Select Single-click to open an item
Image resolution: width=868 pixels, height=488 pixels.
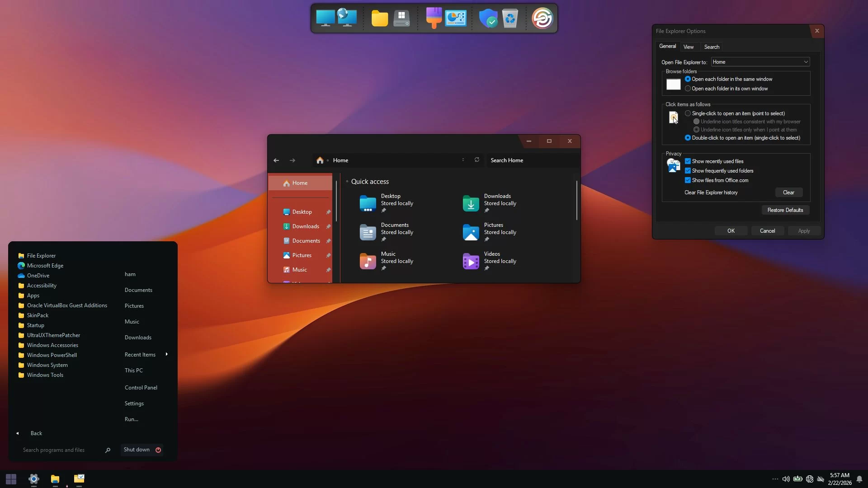coord(688,113)
